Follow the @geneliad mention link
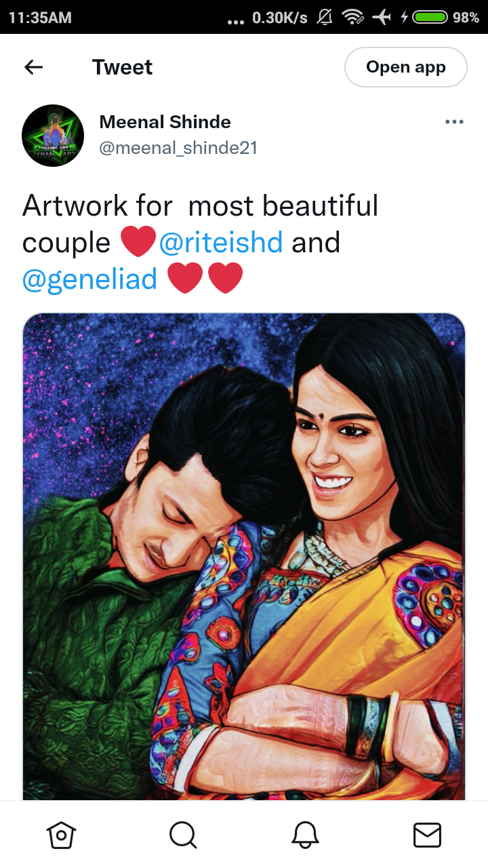488x868 pixels. pyautogui.click(x=89, y=279)
